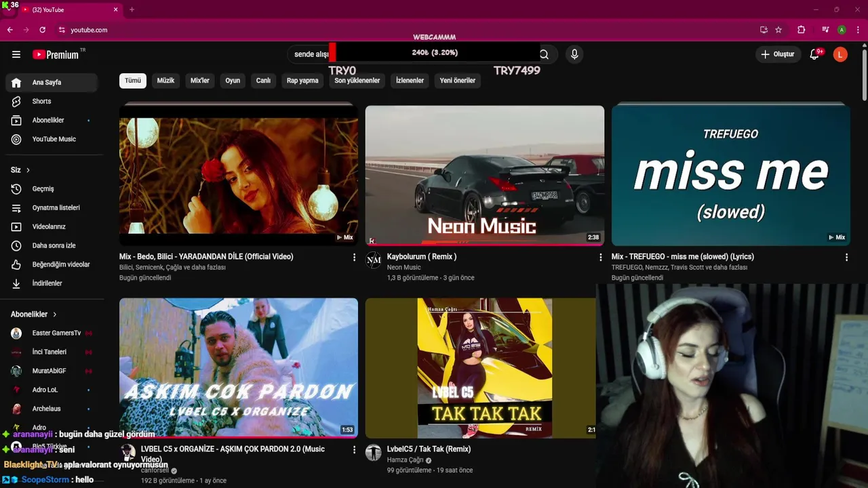Expand the Siz section chevron

(28, 170)
